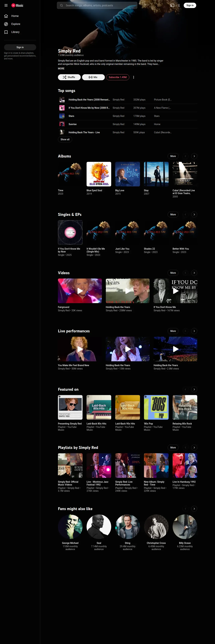
Task: Click More in the Videos section
Action: [x=173, y=273]
